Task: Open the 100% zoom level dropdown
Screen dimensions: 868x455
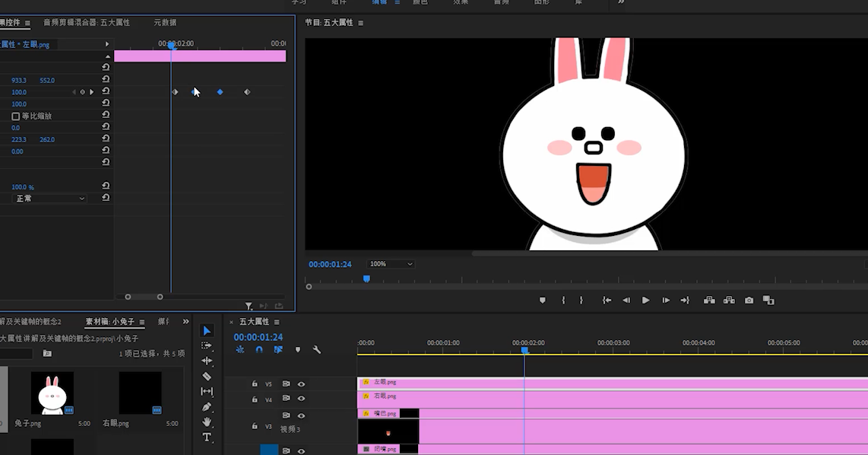Action: tap(391, 264)
